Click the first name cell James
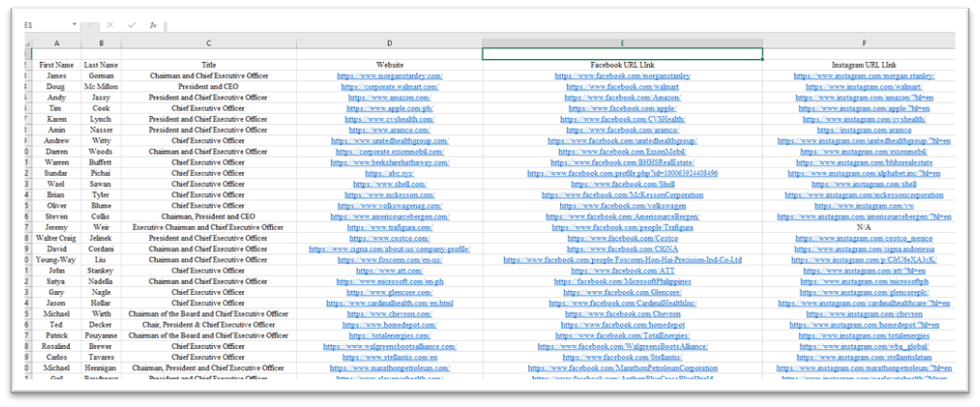Image resolution: width=980 pixels, height=407 pixels. 57,75
